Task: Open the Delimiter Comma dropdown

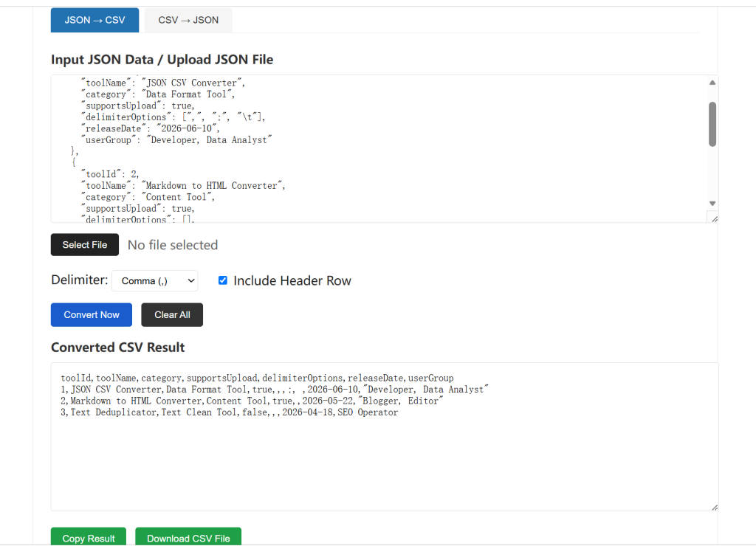Action: coord(155,281)
